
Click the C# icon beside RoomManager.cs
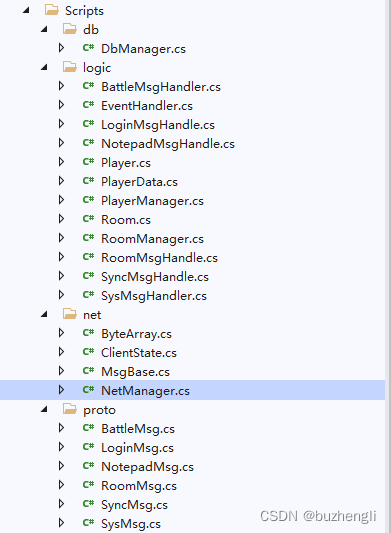pos(88,238)
